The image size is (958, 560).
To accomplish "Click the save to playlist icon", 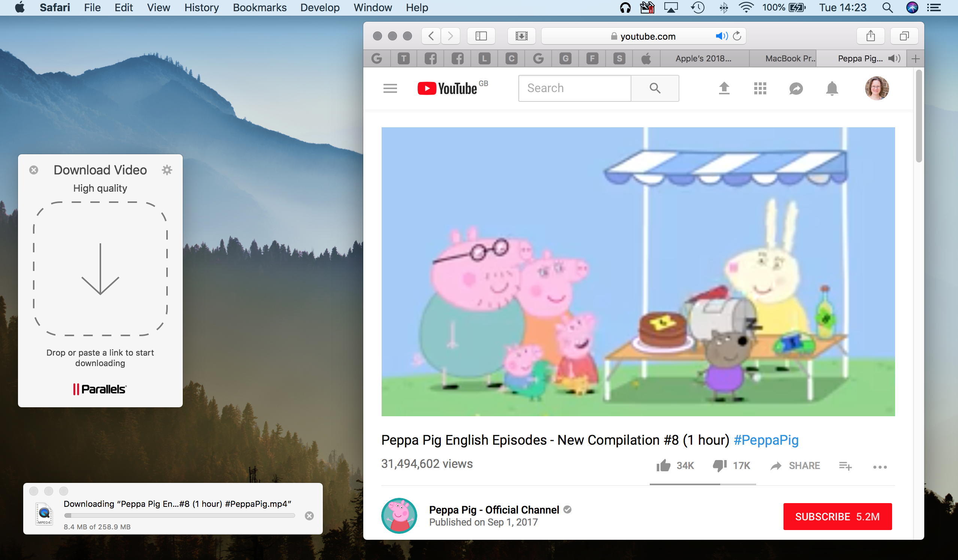I will pos(845,466).
